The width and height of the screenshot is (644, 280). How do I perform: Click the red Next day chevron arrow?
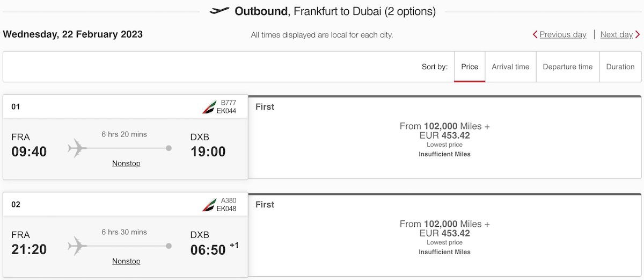pyautogui.click(x=638, y=34)
